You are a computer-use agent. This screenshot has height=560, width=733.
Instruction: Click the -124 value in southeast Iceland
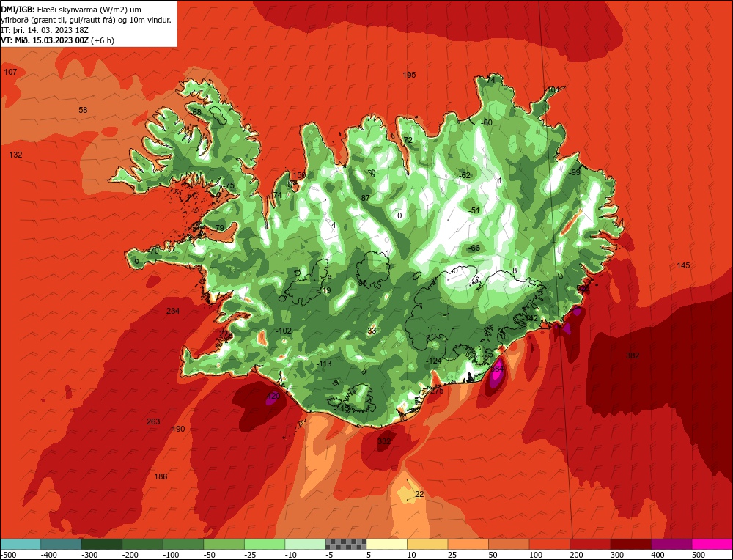pos(434,361)
